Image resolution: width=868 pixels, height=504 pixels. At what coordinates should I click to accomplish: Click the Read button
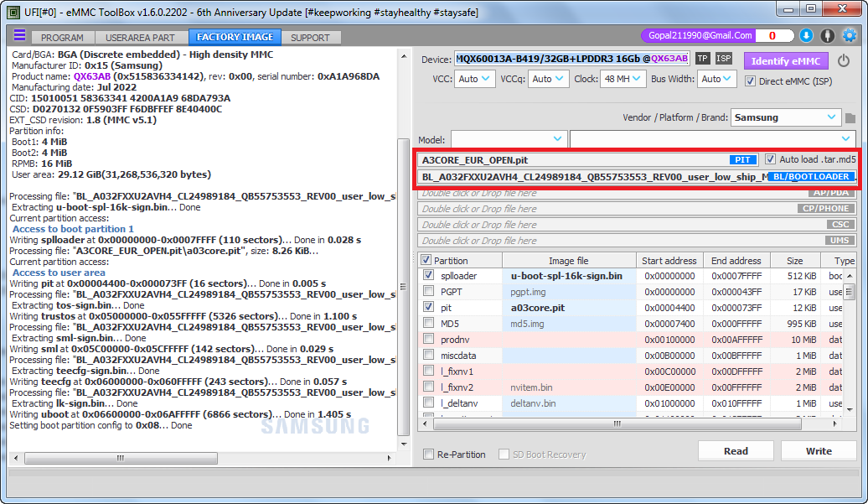(x=736, y=451)
